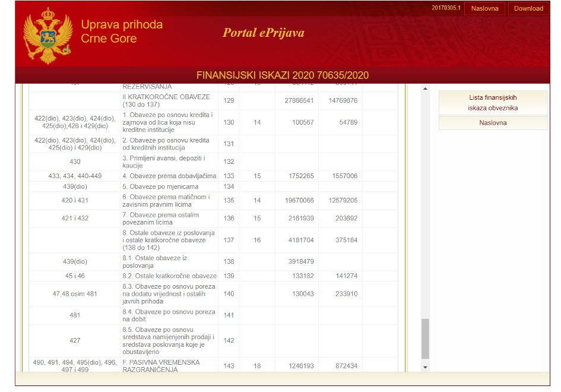
Task: Open the Naslovna link in top bar
Action: (x=484, y=8)
